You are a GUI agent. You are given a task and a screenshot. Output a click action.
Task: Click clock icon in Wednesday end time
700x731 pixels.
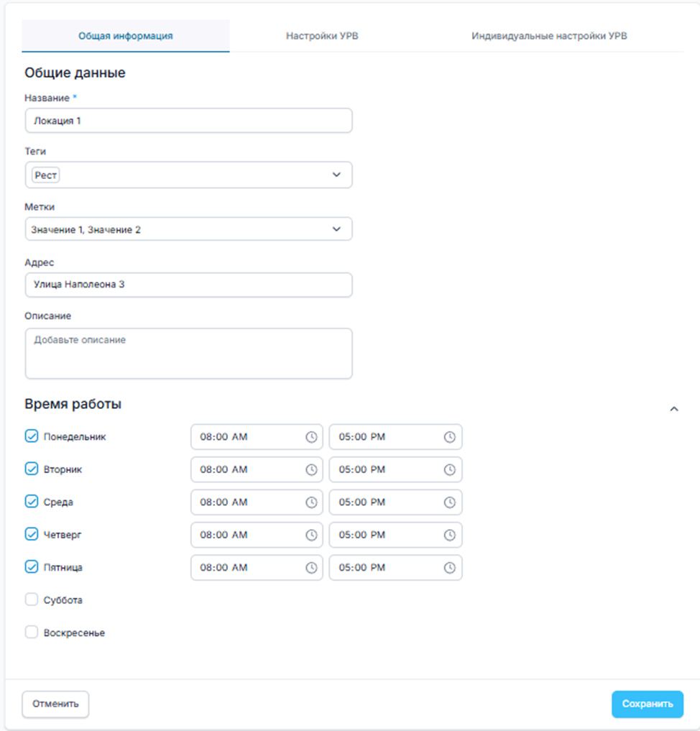pyautogui.click(x=449, y=502)
